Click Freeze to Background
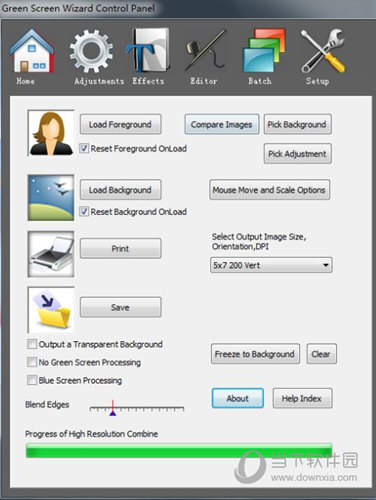 (x=255, y=354)
